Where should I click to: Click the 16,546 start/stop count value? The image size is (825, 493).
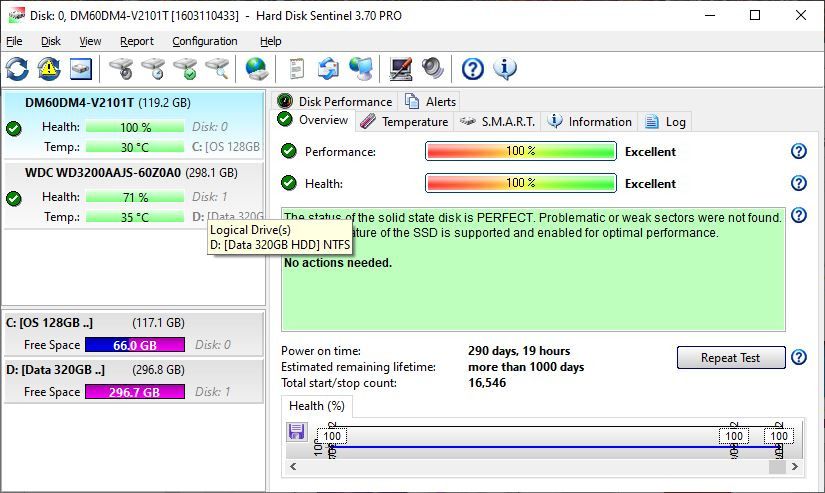click(x=487, y=383)
